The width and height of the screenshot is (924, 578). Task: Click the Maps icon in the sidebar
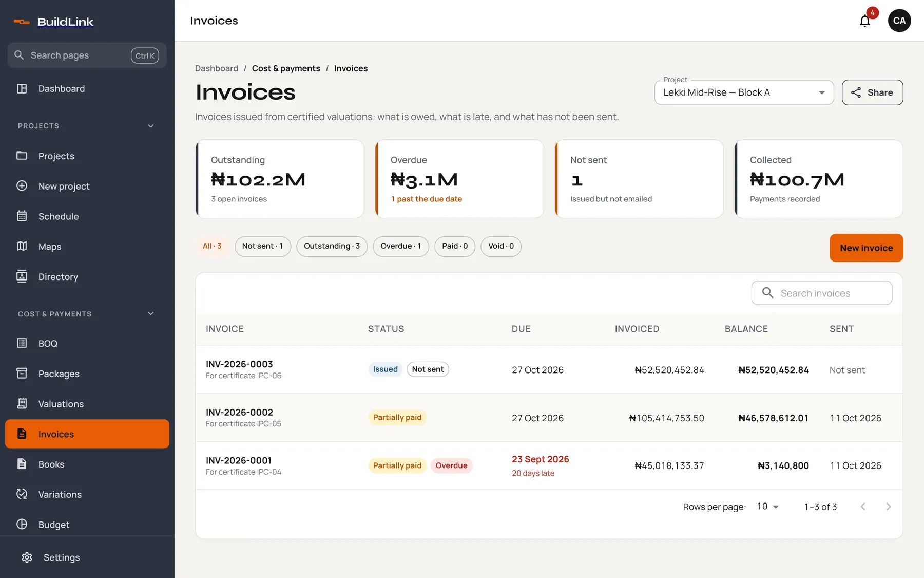click(22, 246)
